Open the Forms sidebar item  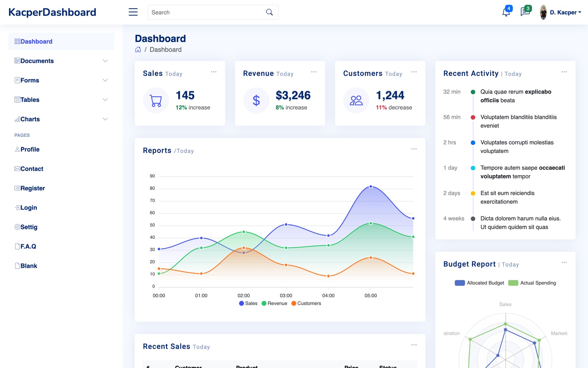tap(61, 80)
